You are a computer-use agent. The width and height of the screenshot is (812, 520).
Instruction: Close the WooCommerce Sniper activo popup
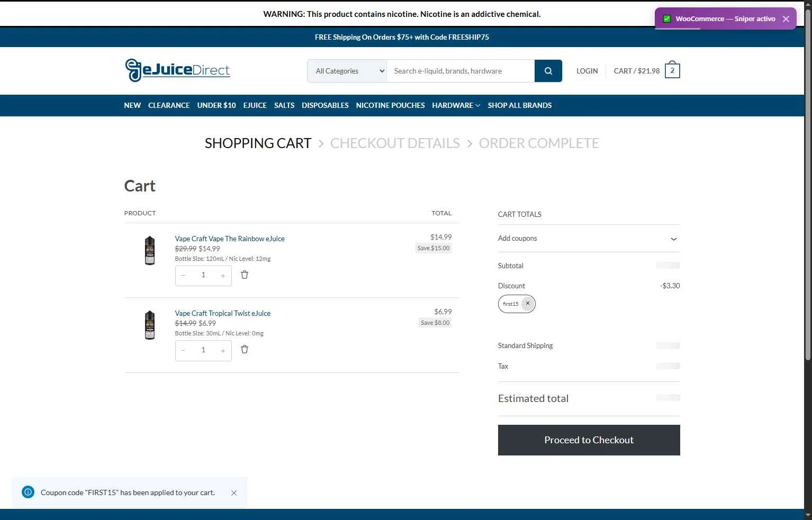pyautogui.click(x=786, y=19)
